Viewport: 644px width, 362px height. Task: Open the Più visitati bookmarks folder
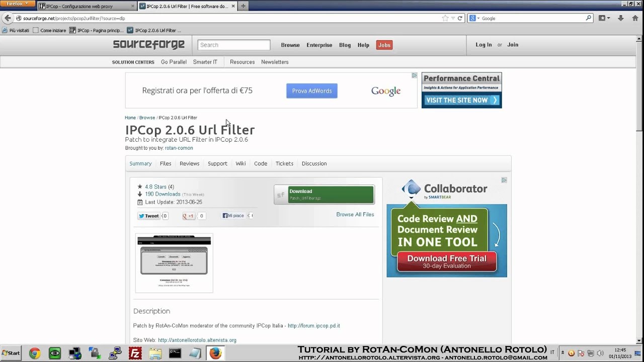click(16, 30)
